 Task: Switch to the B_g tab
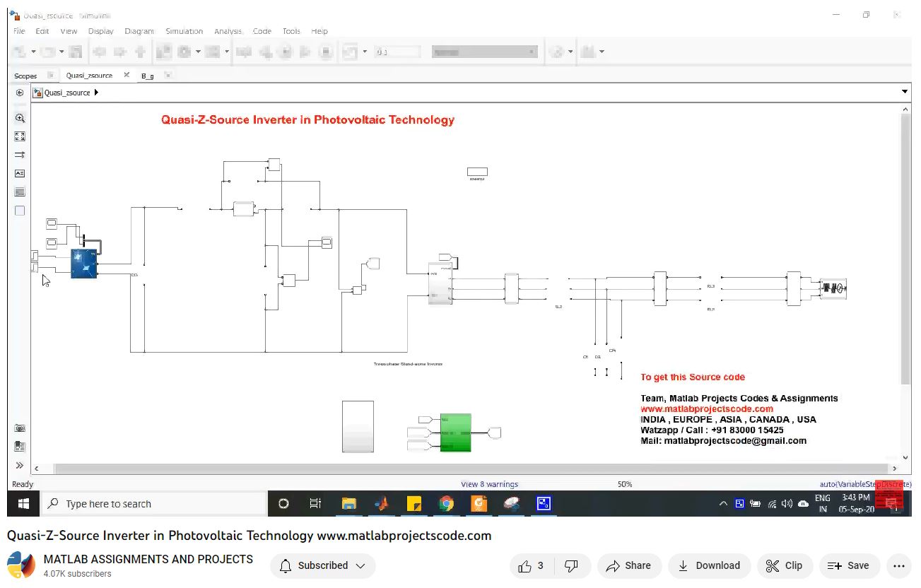pyautogui.click(x=148, y=76)
